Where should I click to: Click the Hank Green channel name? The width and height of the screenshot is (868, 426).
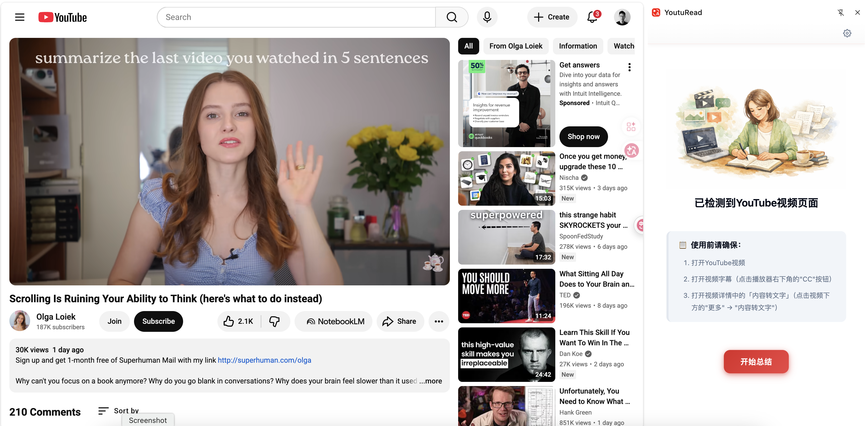[575, 412]
